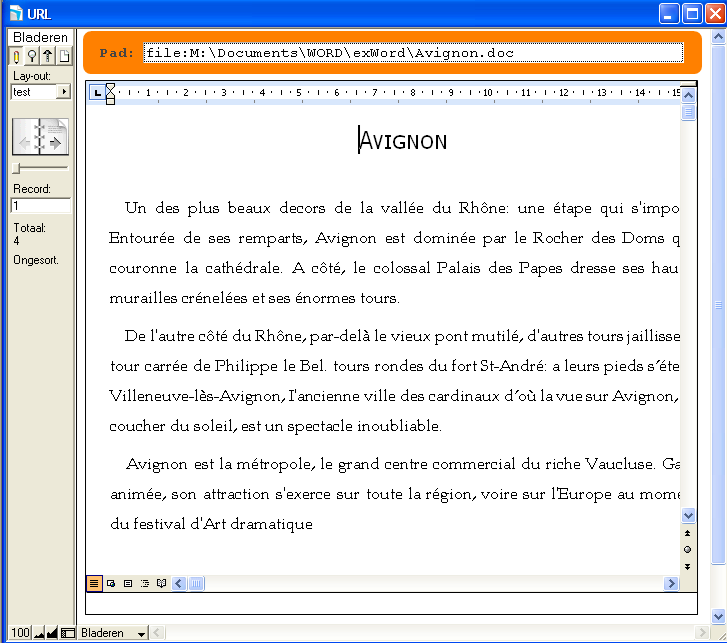
Task: Click the zoom out small mountain icon
Action: coord(39,633)
